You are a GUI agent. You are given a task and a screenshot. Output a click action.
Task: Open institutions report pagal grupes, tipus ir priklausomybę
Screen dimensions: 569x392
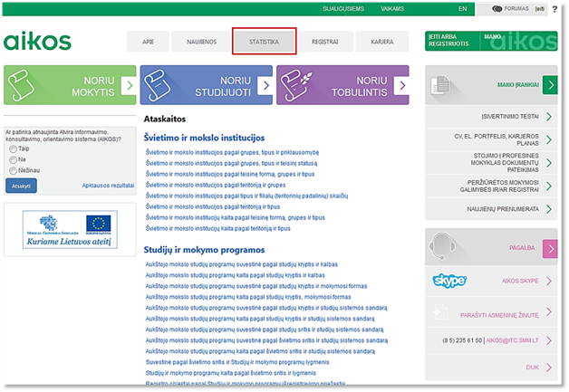click(x=232, y=152)
